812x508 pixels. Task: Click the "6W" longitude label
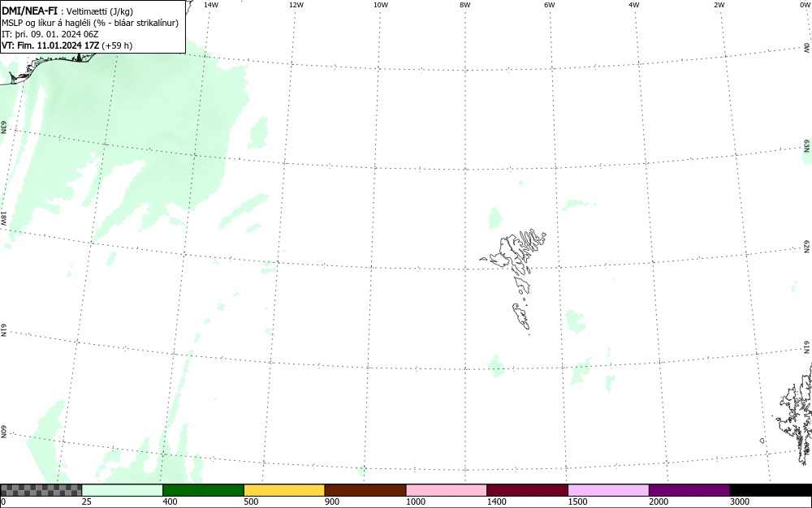tap(550, 4)
